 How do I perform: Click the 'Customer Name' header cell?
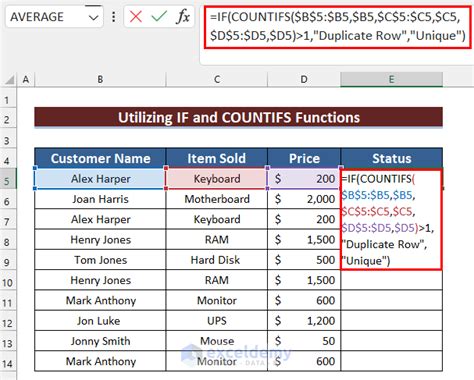pos(100,158)
